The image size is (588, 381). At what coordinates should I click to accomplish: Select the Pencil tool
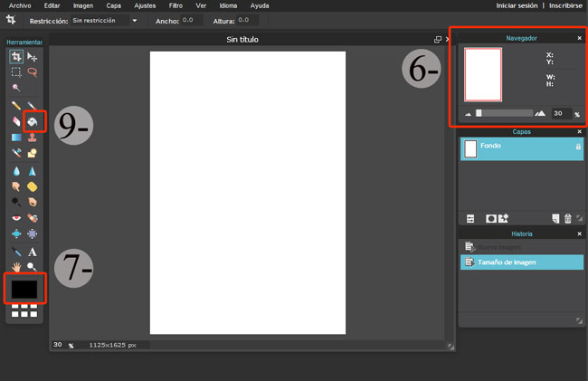(x=16, y=106)
